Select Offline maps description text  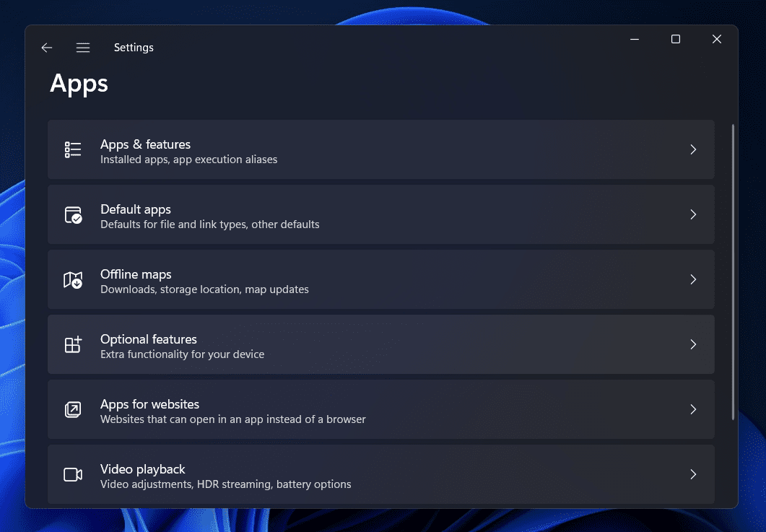point(204,289)
